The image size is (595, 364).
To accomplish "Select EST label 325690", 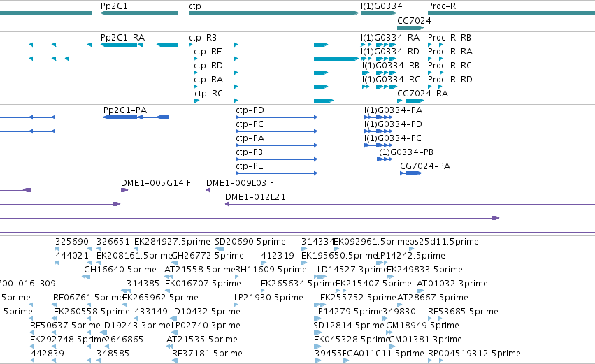I will tap(72, 242).
